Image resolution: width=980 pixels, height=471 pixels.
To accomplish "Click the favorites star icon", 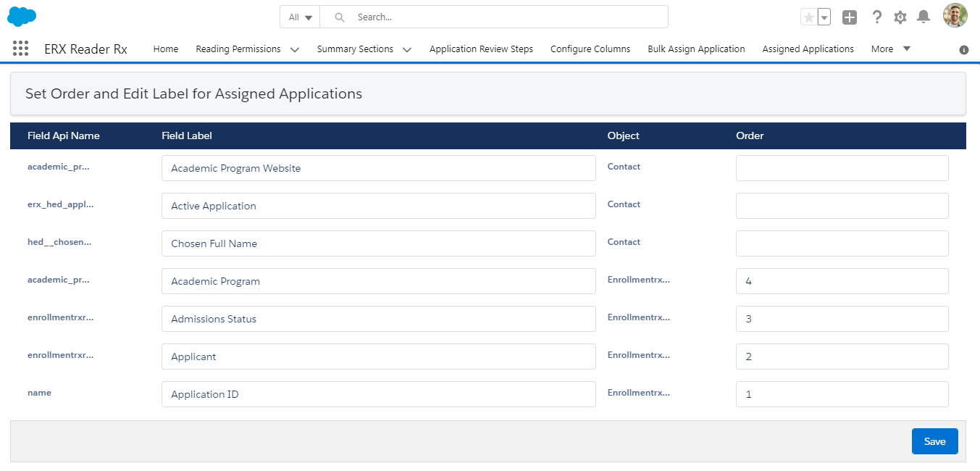I will [809, 17].
